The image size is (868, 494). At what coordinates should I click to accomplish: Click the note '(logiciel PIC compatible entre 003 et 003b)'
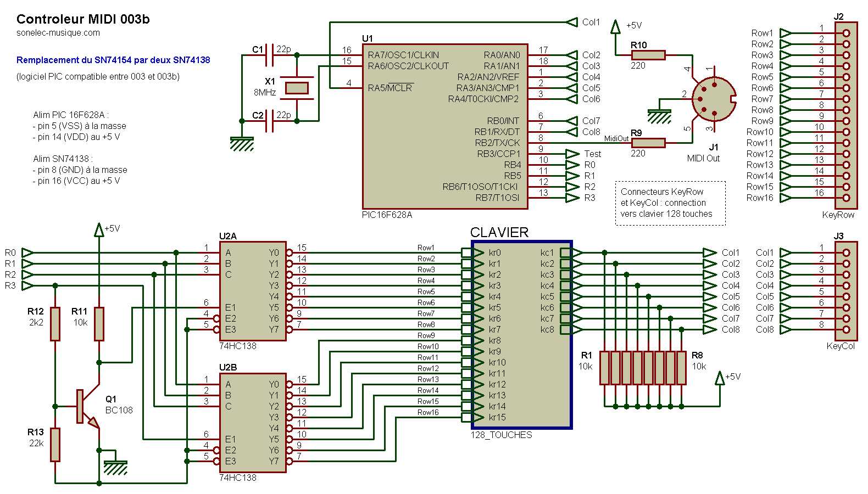click(98, 76)
